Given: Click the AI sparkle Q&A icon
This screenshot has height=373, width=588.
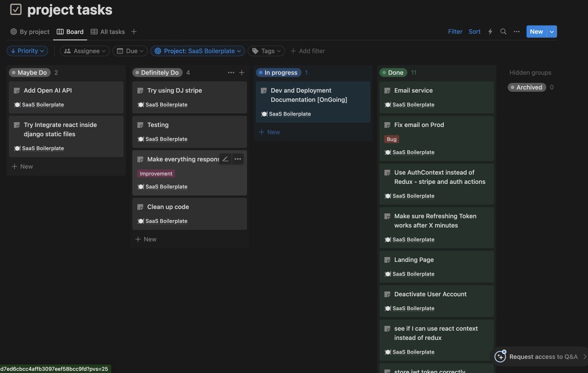Looking at the screenshot, I should point(500,356).
